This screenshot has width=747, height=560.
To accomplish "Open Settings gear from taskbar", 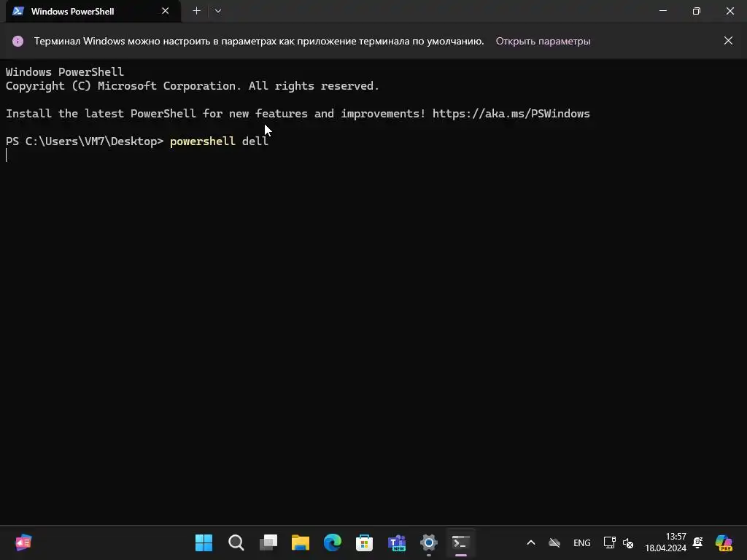I will 429,542.
